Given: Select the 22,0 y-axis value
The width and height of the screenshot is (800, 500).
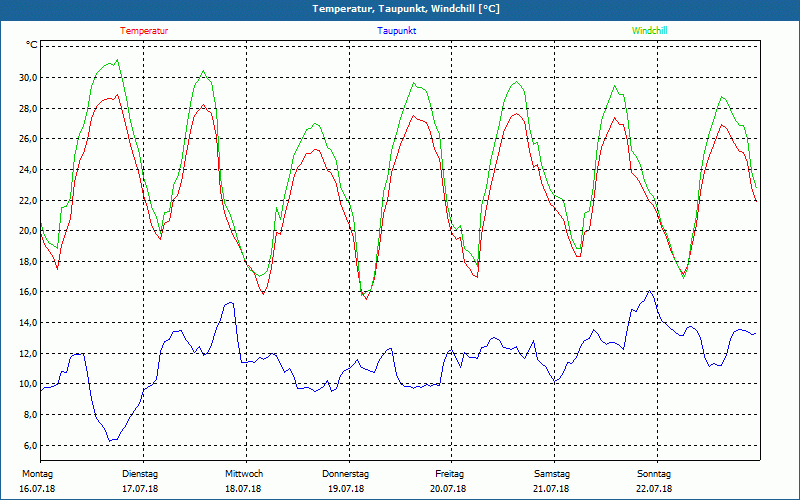Looking at the screenshot, I should pyautogui.click(x=29, y=200).
